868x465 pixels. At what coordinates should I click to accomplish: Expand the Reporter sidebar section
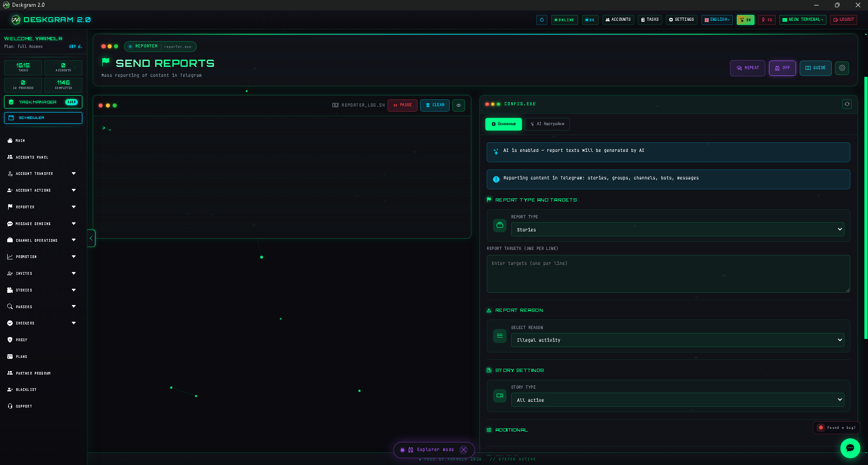[43, 207]
